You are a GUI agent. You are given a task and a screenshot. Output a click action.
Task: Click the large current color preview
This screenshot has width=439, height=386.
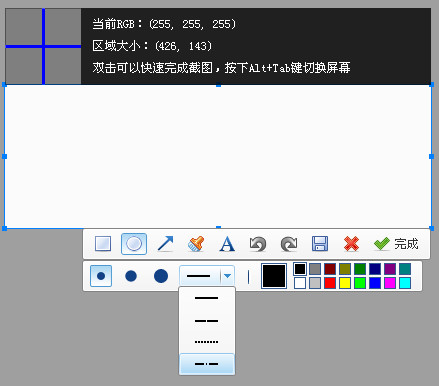(x=274, y=276)
